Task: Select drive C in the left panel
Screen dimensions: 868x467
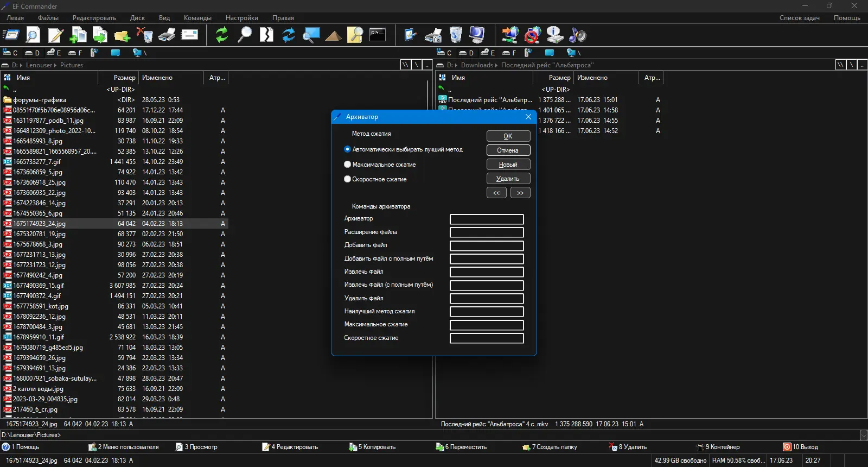Action: tap(10, 53)
